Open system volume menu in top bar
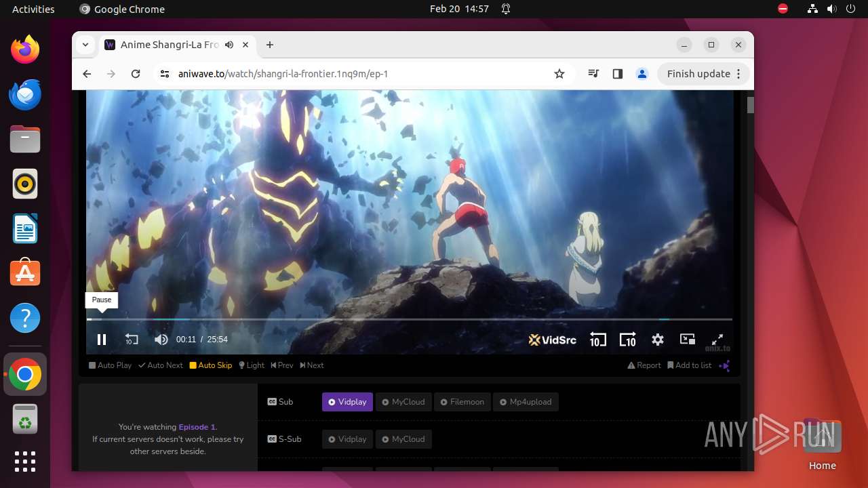 (x=831, y=9)
